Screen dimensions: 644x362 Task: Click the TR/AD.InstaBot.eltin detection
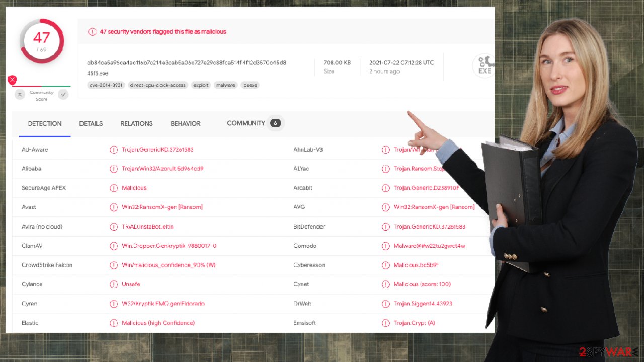coord(147,227)
